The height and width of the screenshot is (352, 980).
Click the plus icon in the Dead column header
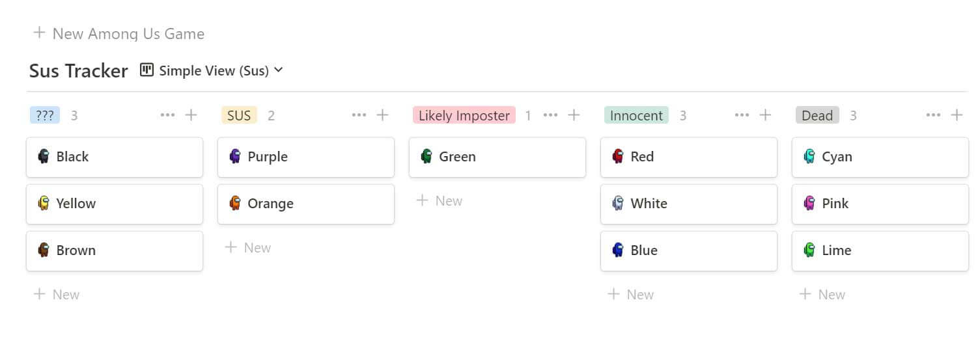pyautogui.click(x=957, y=115)
